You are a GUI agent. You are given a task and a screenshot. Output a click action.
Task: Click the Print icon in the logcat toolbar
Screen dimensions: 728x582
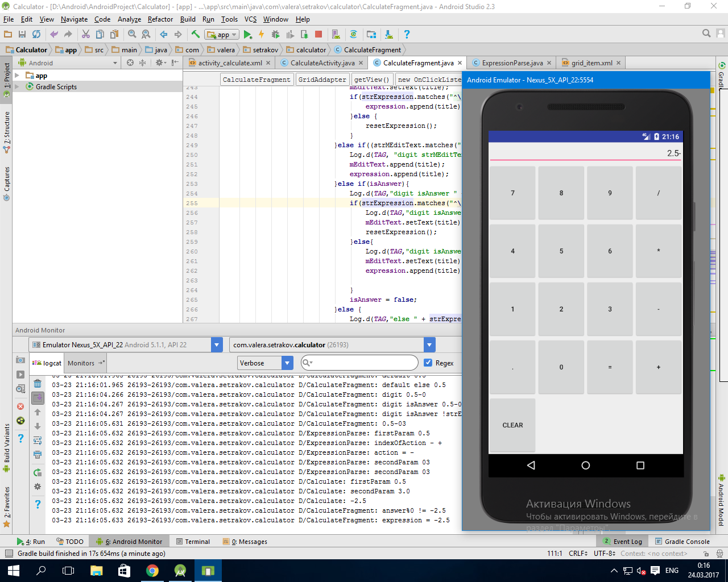(x=38, y=455)
